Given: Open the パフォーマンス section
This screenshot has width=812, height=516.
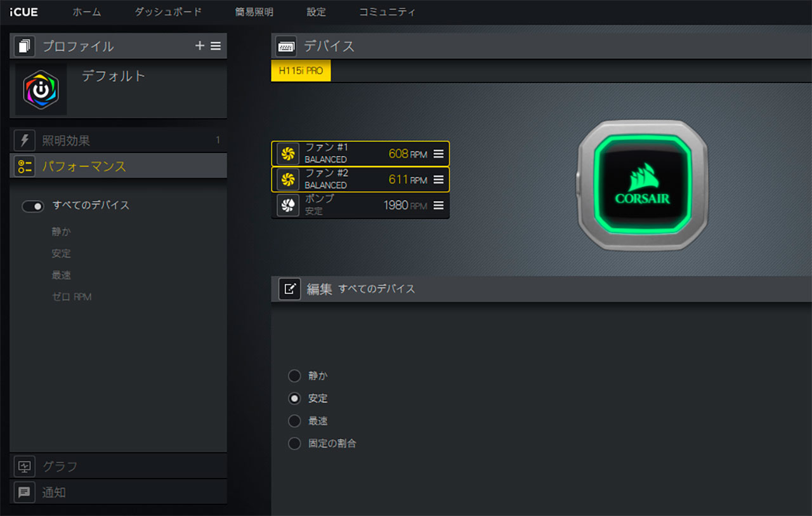Looking at the screenshot, I should 118,166.
